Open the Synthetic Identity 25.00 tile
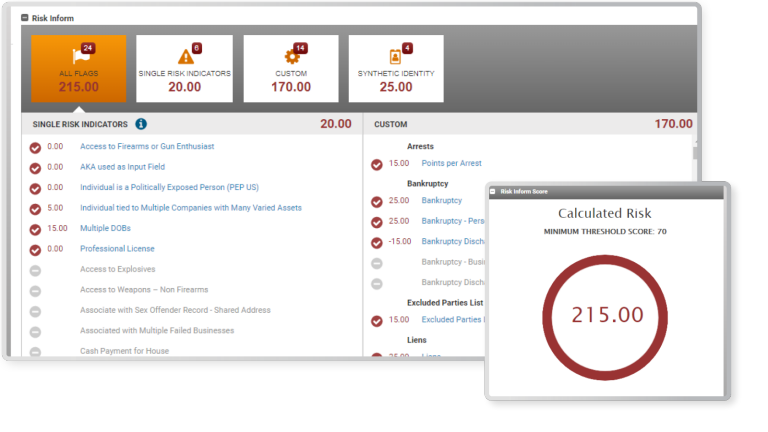The image size is (768, 432). tap(396, 68)
